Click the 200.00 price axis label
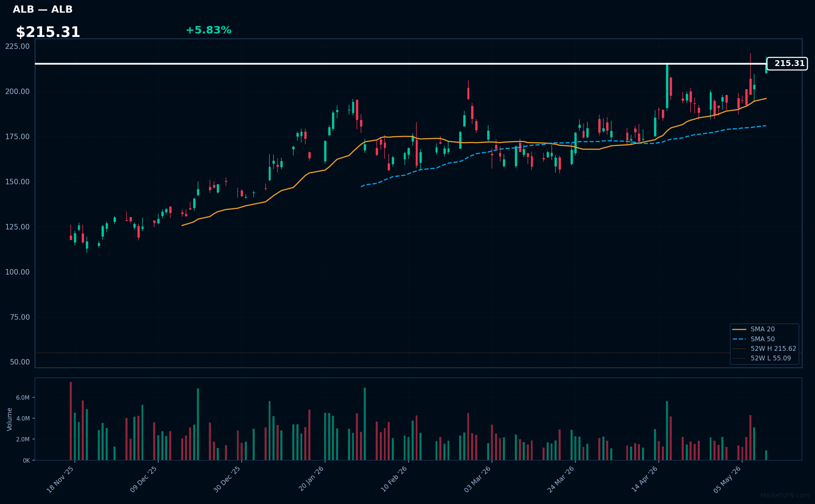The height and width of the screenshot is (504, 815). [17, 92]
